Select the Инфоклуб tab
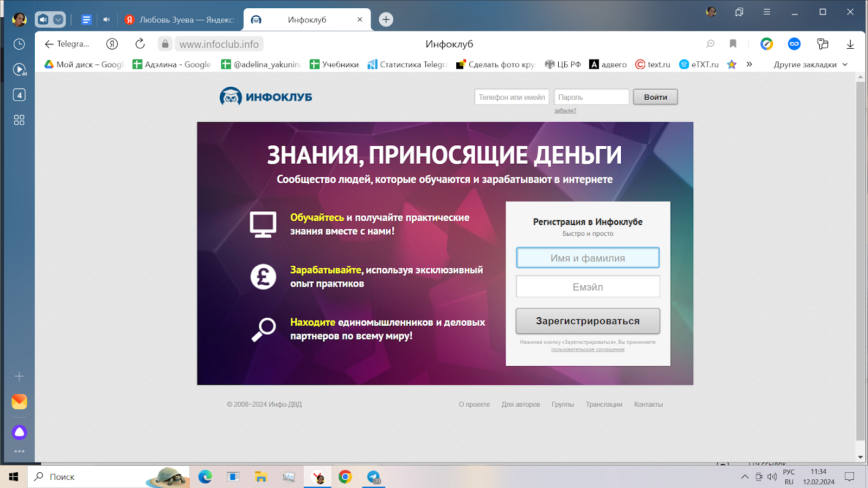Image resolution: width=868 pixels, height=488 pixels. pyautogui.click(x=307, y=20)
